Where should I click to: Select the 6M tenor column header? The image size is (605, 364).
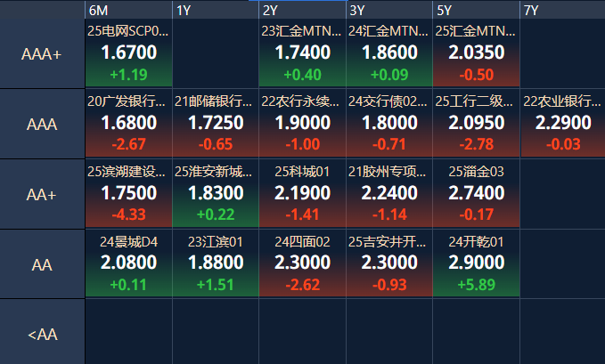pos(128,10)
